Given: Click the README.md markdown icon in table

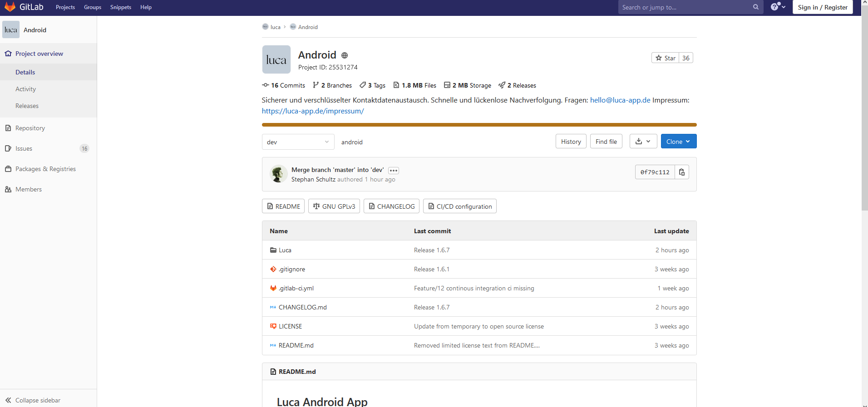Looking at the screenshot, I should tap(273, 345).
